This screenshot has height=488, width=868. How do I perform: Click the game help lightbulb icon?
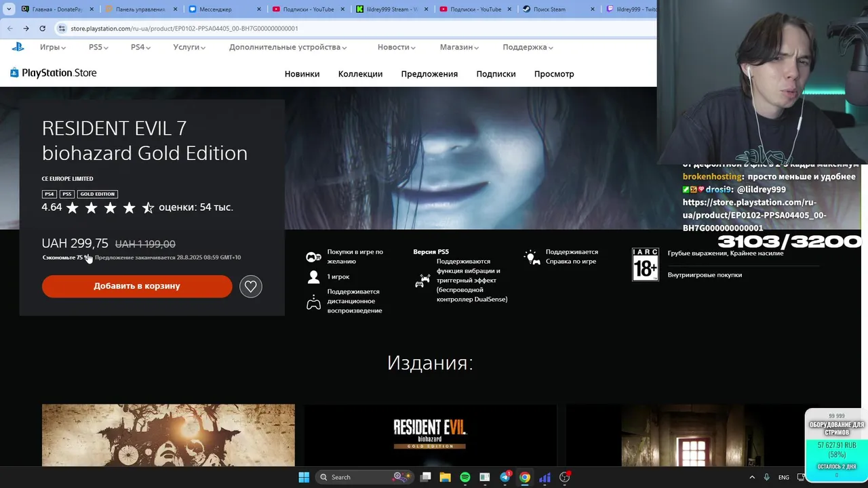[532, 257]
